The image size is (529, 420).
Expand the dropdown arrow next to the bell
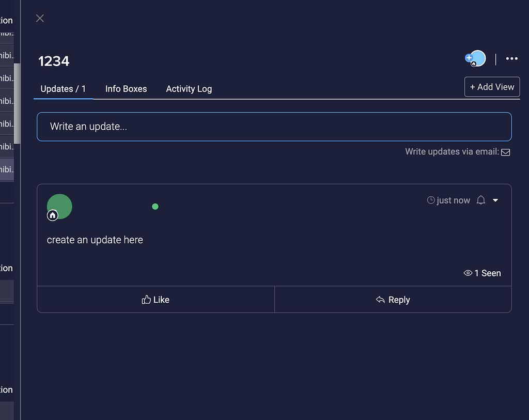pyautogui.click(x=495, y=200)
